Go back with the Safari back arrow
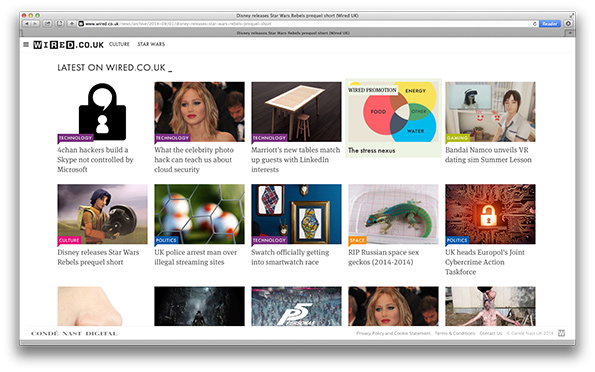Image resolution: width=595 pixels, height=372 pixels. 27,24
